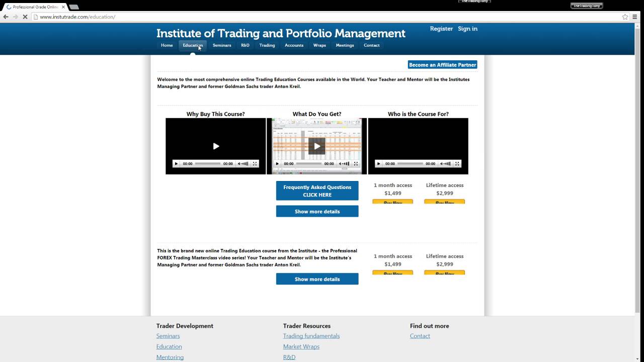Buy 1 month access for FOREX Masterclass
The height and width of the screenshot is (362, 644).
393,273
